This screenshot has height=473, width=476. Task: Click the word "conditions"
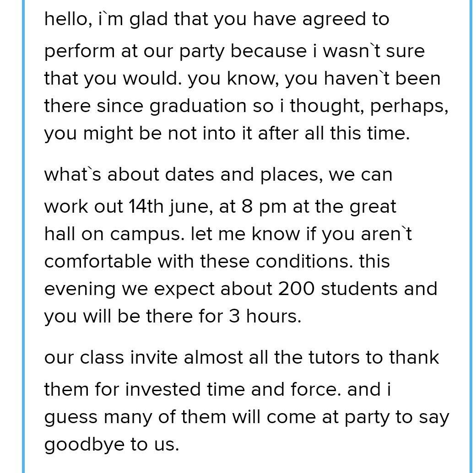click(x=304, y=262)
